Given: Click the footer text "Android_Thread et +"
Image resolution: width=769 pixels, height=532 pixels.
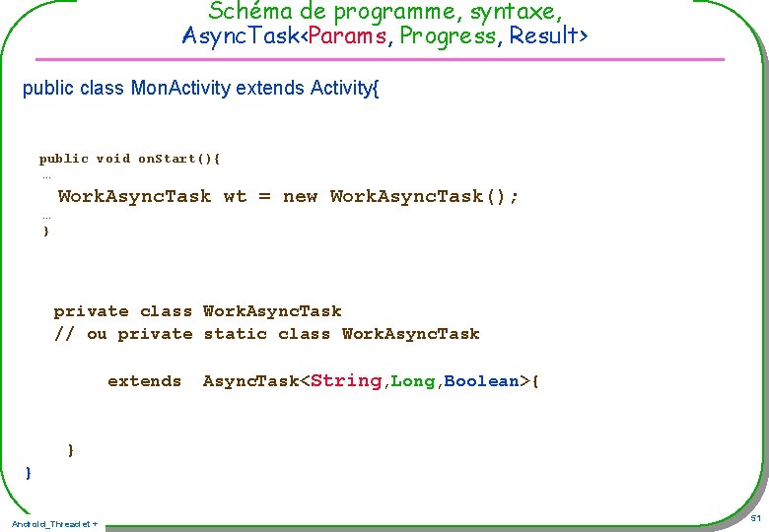Looking at the screenshot, I should coord(54,524).
